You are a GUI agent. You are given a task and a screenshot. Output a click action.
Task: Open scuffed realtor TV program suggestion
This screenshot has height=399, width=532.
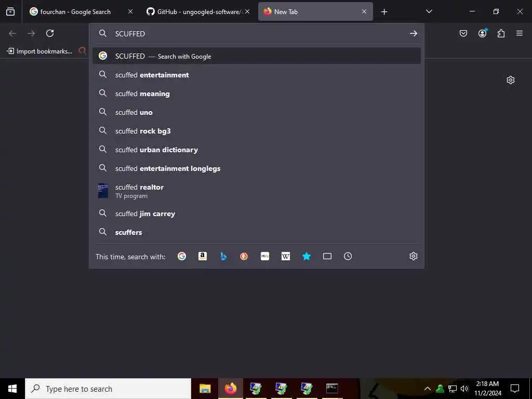tap(257, 191)
